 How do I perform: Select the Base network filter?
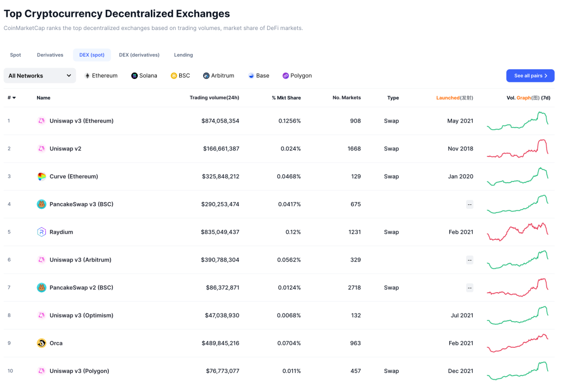[259, 76]
